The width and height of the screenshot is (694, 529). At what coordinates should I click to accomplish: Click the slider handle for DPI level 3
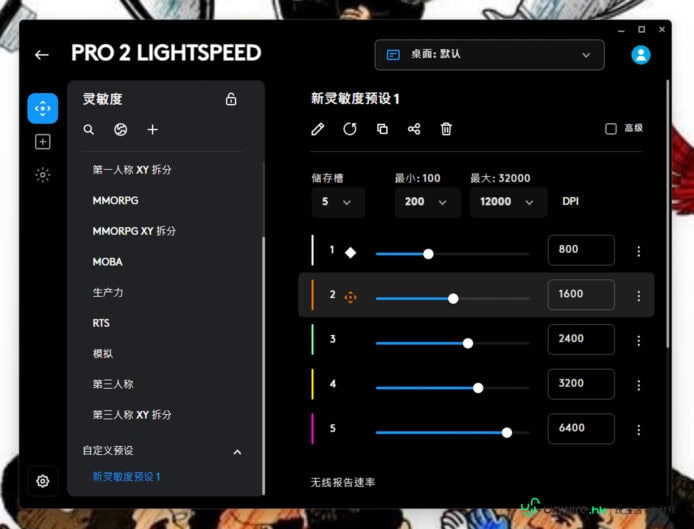[468, 344]
